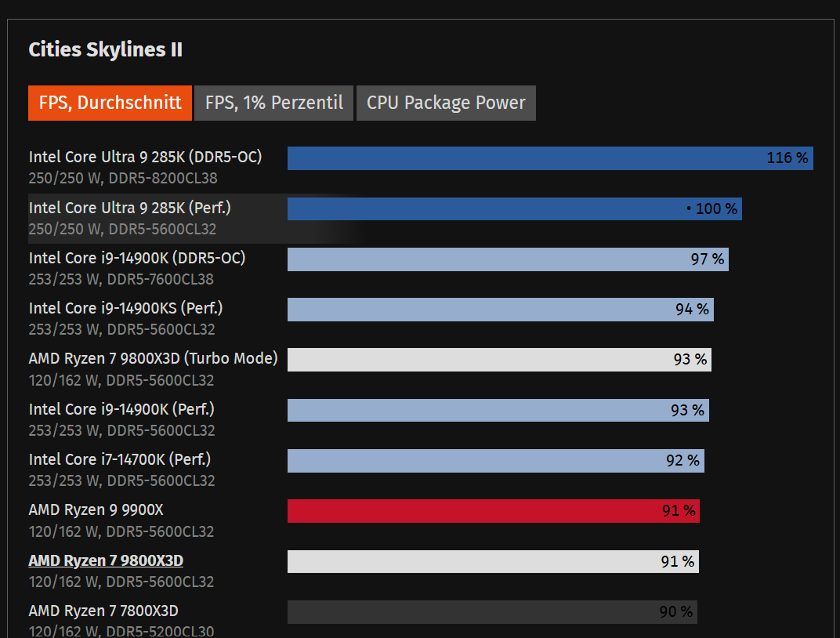Click the white 91 % bar for 9800X3D
The image size is (840, 638).
(x=494, y=561)
